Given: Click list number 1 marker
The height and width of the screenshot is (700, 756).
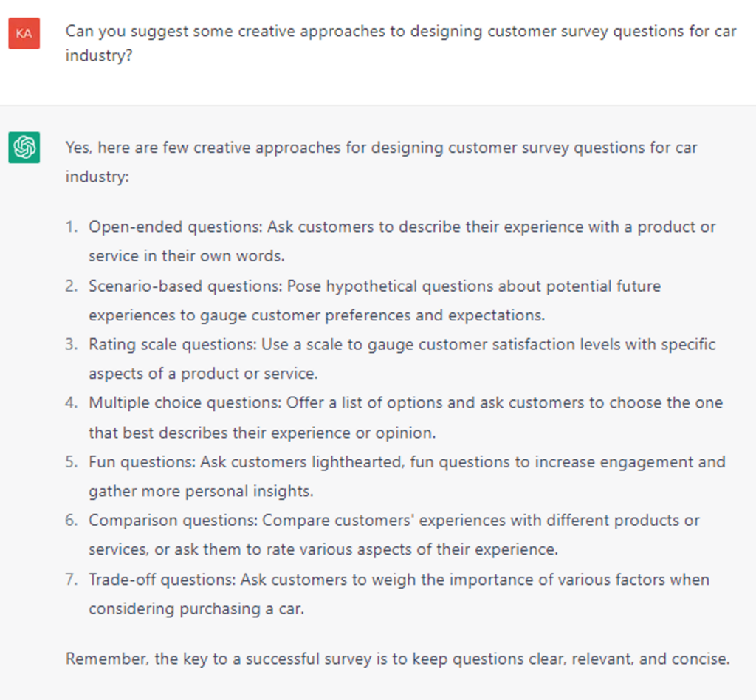Looking at the screenshot, I should (x=72, y=227).
